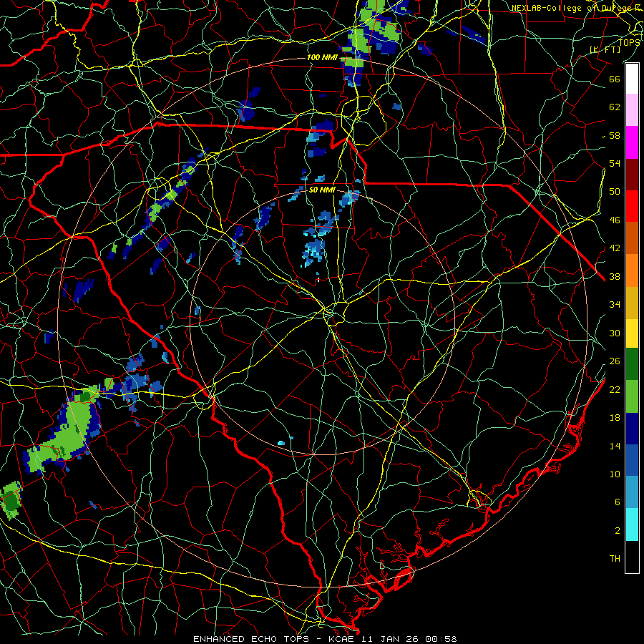
Task: Click the "66" legend value
Action: [x=615, y=79]
